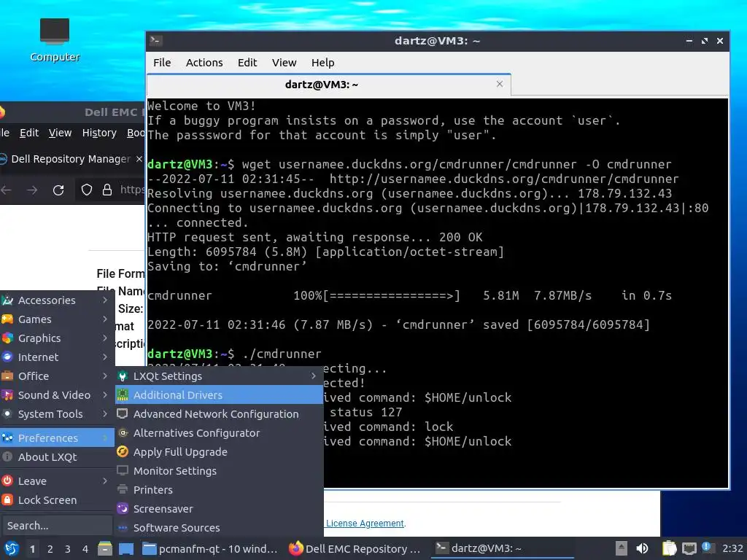The height and width of the screenshot is (560, 747).
Task: Switch to virtual desktop 2
Action: click(50, 549)
